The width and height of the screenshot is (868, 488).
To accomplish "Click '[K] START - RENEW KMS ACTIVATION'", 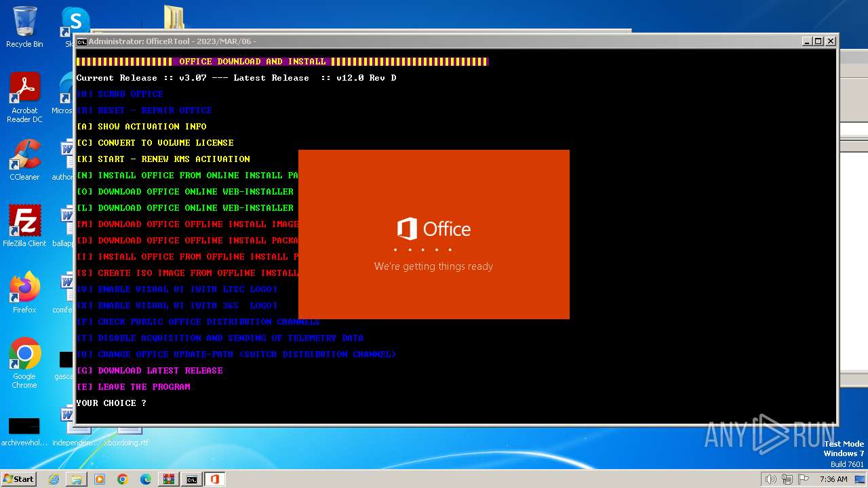I will (163, 159).
